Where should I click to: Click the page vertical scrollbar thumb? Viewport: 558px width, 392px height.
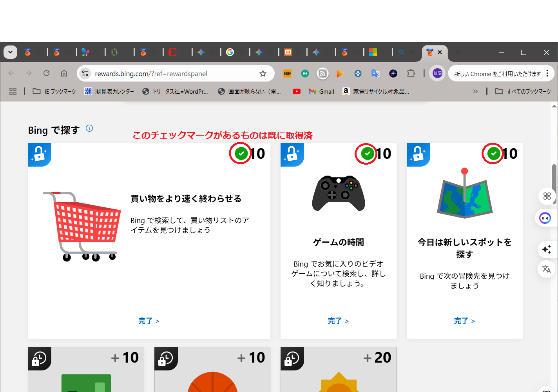coord(554,184)
